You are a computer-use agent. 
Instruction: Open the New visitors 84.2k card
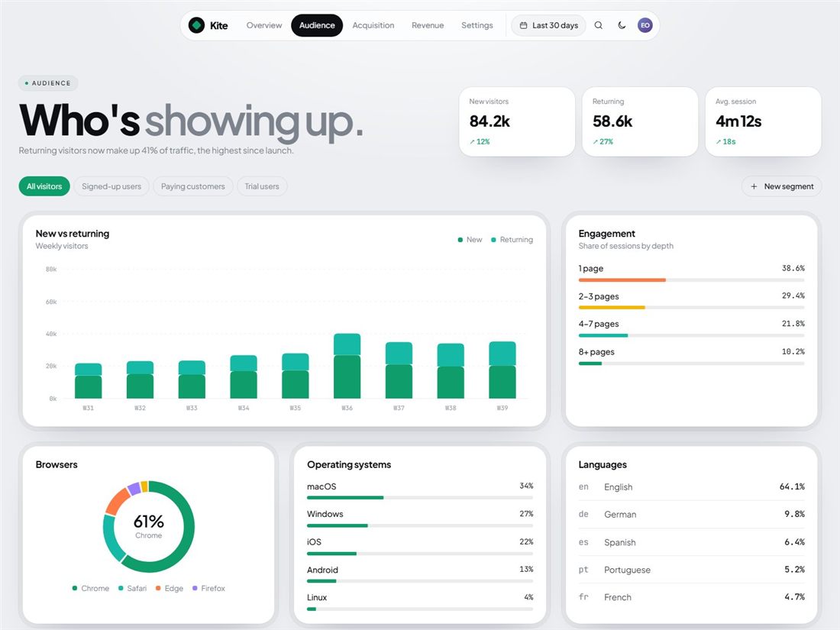517,121
